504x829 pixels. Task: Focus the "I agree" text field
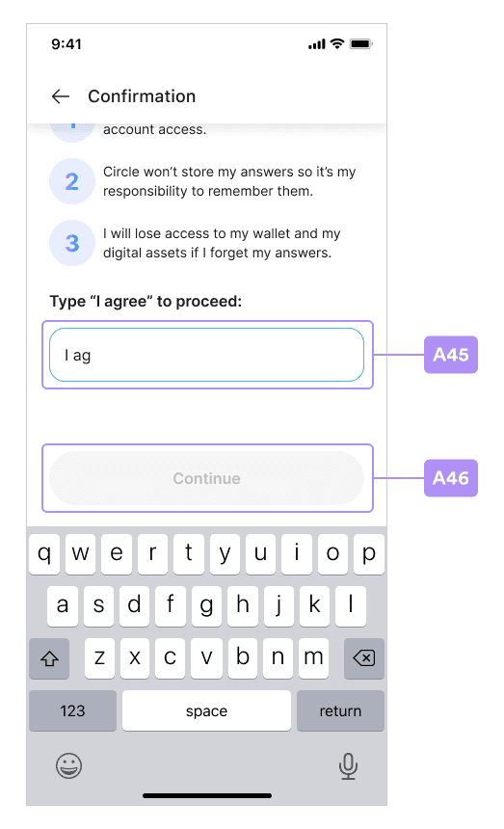pos(206,355)
